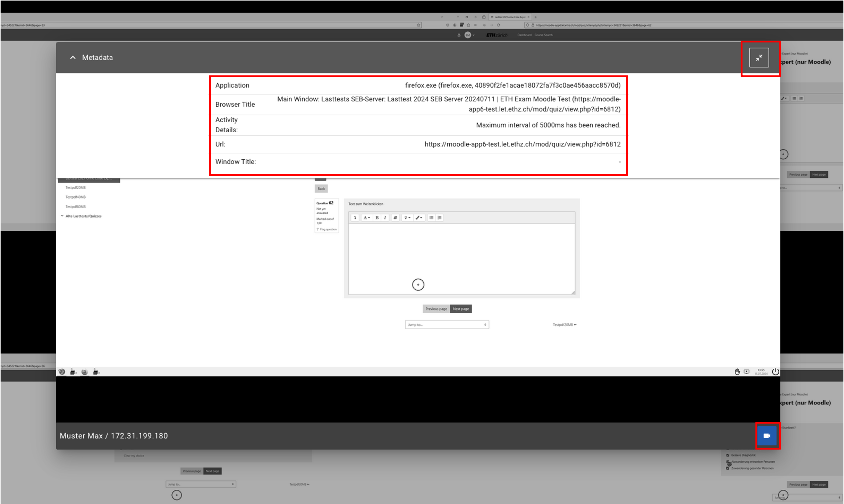
Task: Click the Previous page button
Action: click(436, 309)
